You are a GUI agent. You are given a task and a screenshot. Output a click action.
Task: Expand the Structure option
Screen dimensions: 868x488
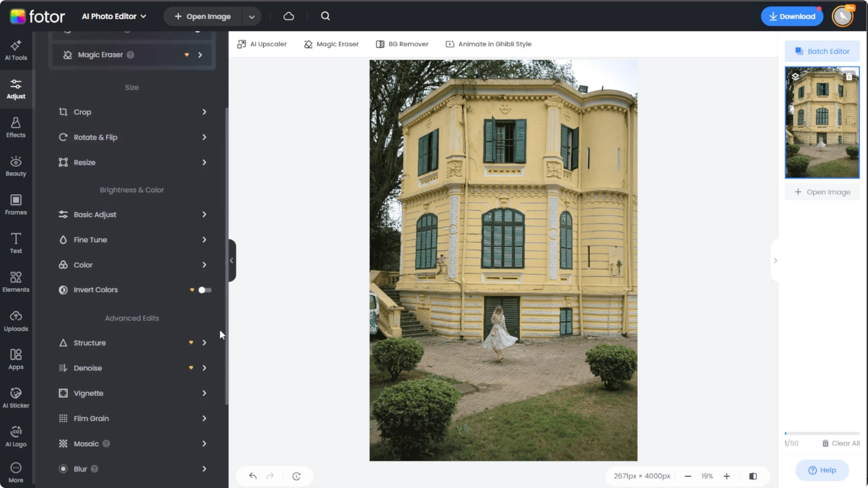coord(132,343)
